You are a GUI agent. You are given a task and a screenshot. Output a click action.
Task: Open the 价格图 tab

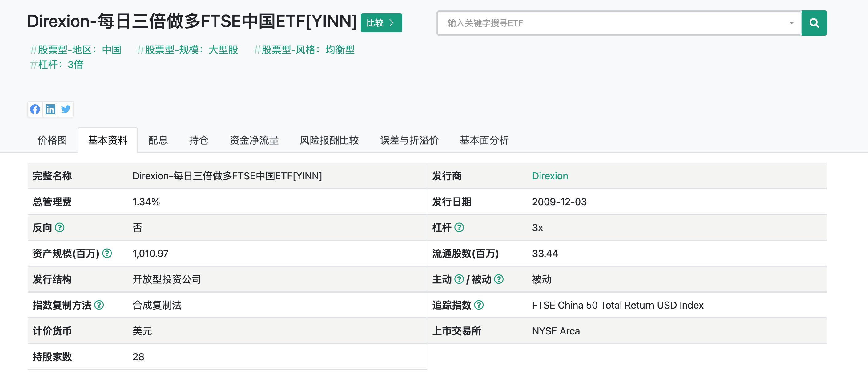coord(52,141)
